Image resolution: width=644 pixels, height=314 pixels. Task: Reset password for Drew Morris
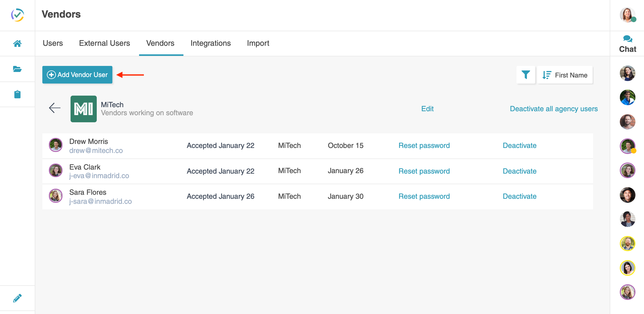(424, 145)
